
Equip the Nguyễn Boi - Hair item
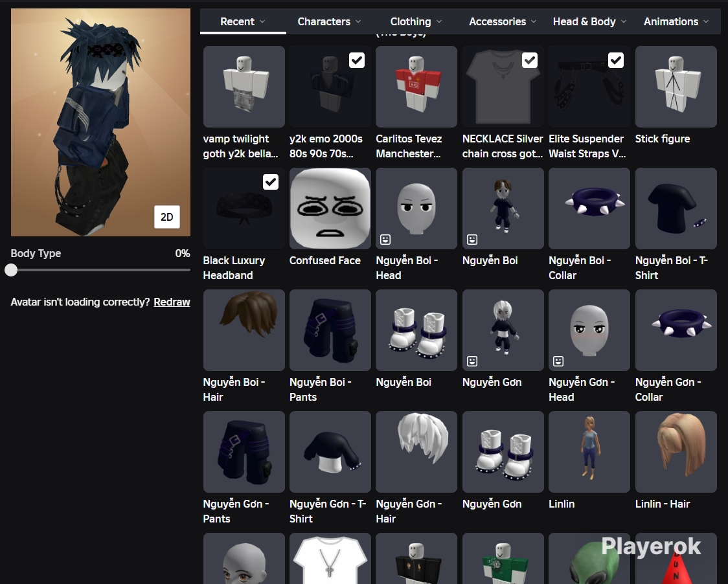click(x=244, y=330)
